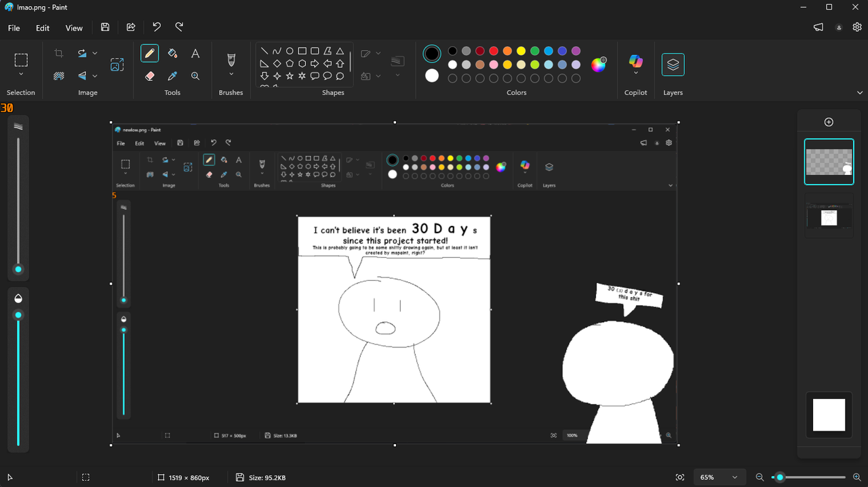The height and width of the screenshot is (487, 868).
Task: Toggle the Layers panel open
Action: [673, 64]
